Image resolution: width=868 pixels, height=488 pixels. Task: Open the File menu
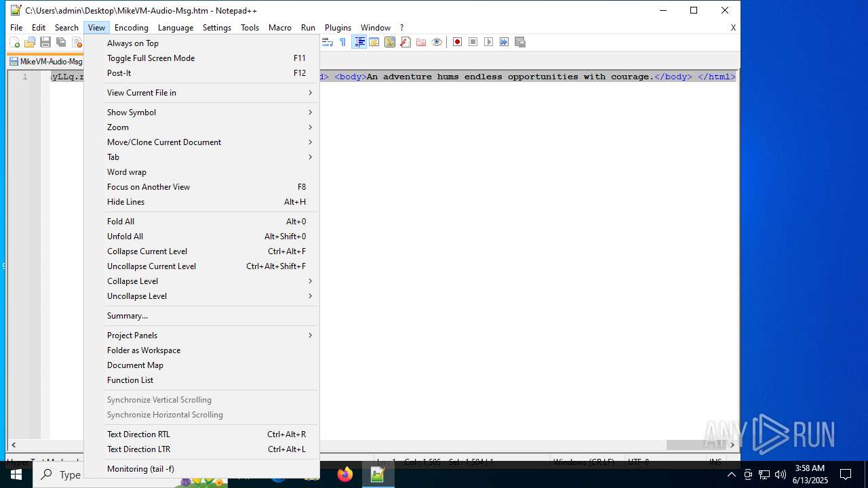pos(16,28)
